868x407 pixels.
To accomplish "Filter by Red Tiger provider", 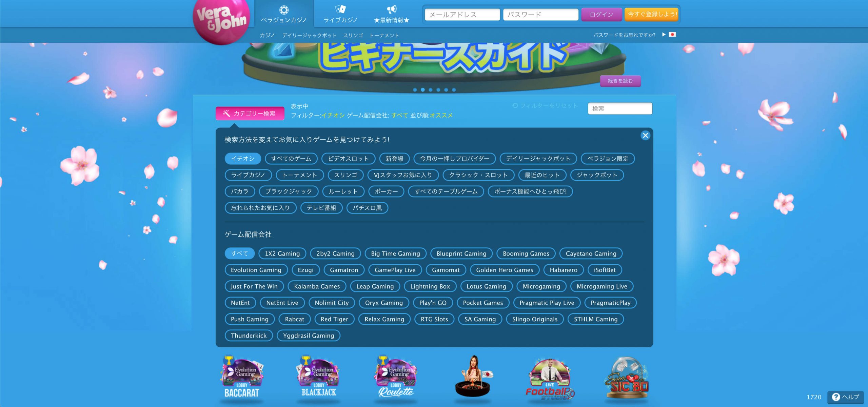I will tap(334, 319).
